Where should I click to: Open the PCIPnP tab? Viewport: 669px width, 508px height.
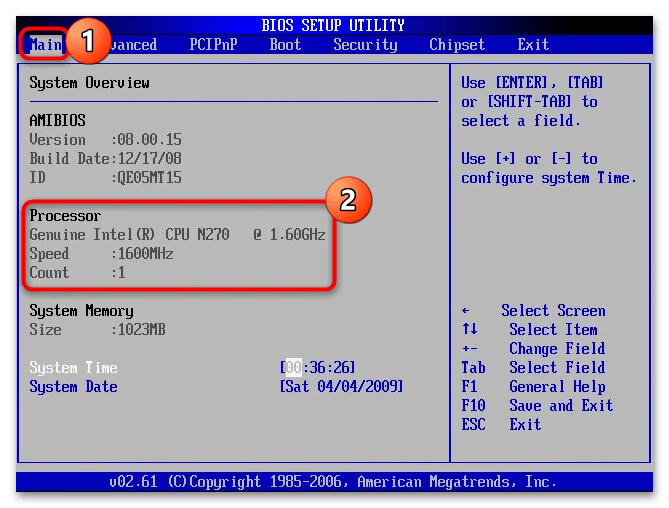pos(213,45)
